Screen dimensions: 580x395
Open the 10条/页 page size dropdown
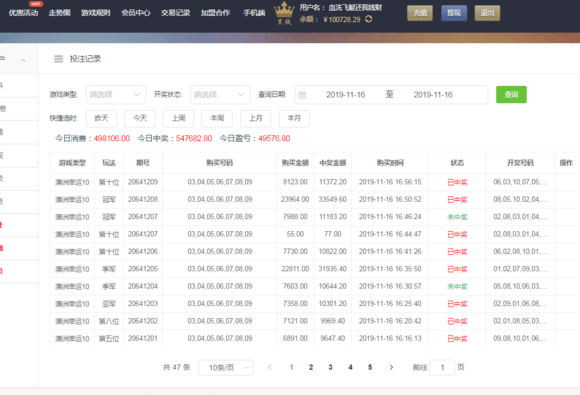tap(226, 368)
